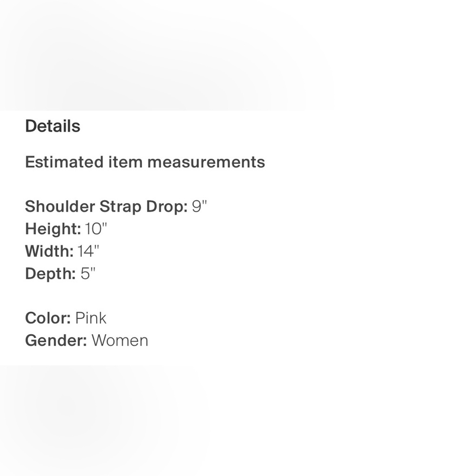This screenshot has height=476, width=476.
Task: Select the Pink color value
Action: (x=91, y=318)
